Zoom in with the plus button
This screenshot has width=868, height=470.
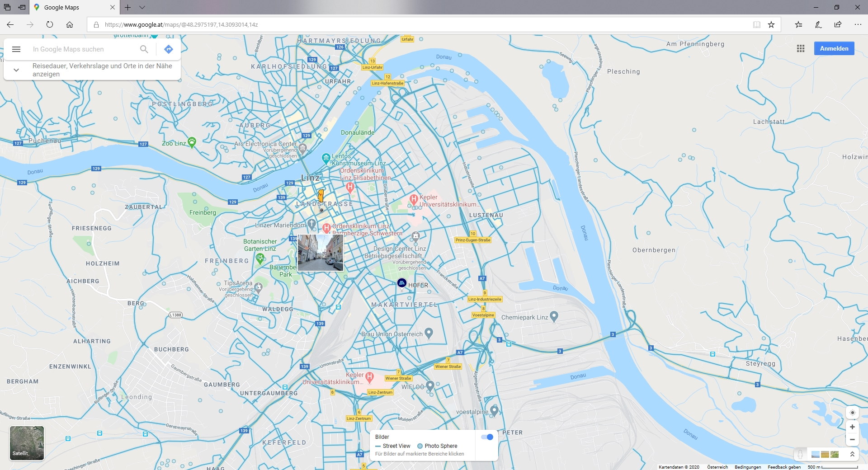(x=852, y=427)
